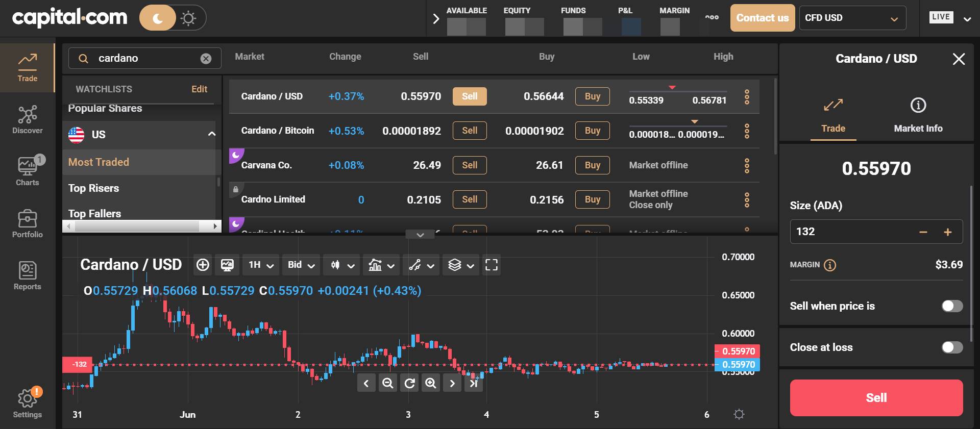Zoom out the chart

click(x=388, y=383)
